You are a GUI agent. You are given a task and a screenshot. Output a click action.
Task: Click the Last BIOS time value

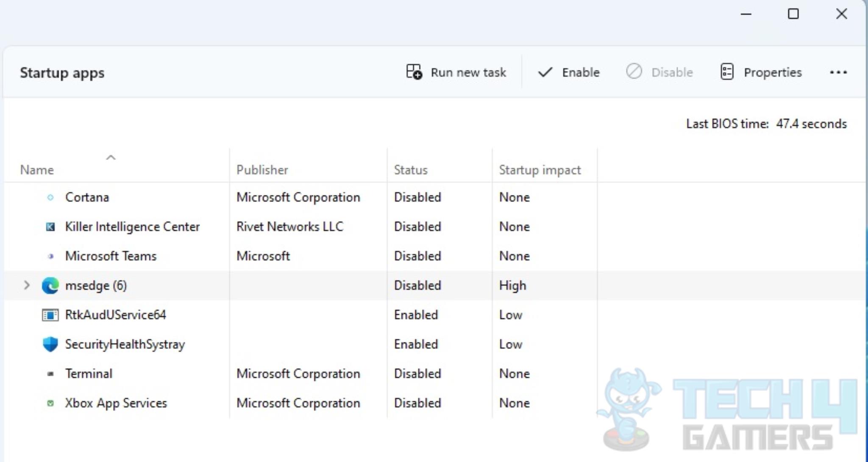[811, 124]
